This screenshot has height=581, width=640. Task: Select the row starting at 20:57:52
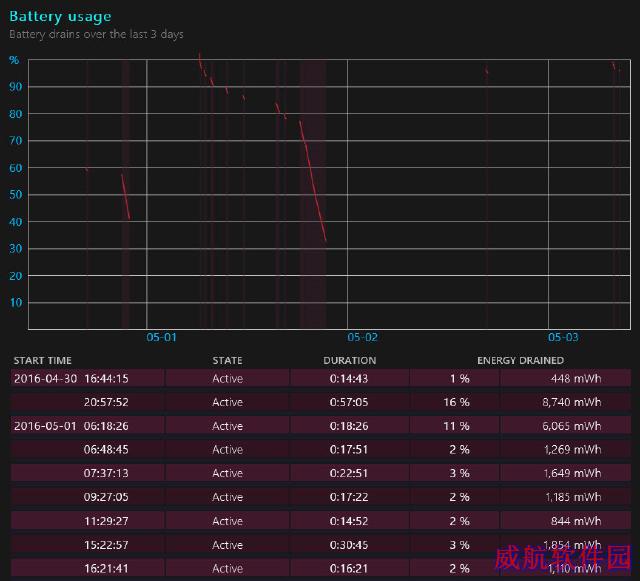point(321,402)
